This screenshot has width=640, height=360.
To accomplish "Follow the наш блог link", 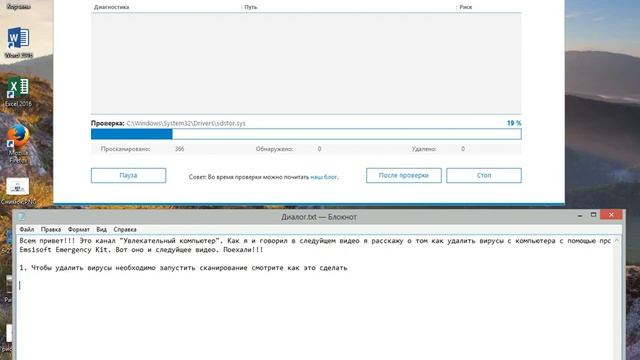I will [323, 177].
